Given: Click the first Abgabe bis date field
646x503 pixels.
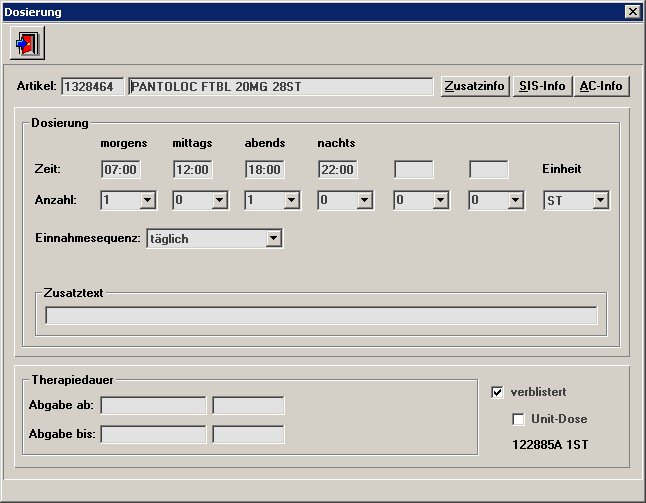Looking at the screenshot, I should [153, 435].
